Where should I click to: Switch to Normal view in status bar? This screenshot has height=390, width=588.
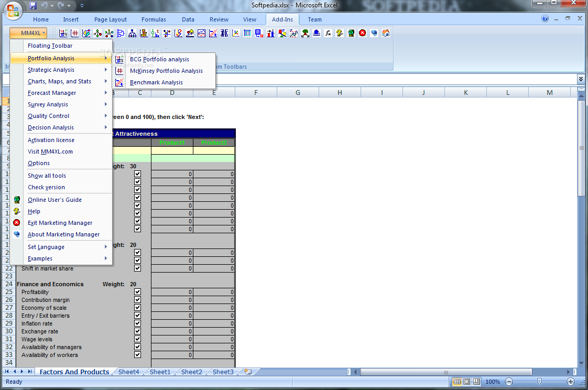pos(457,382)
